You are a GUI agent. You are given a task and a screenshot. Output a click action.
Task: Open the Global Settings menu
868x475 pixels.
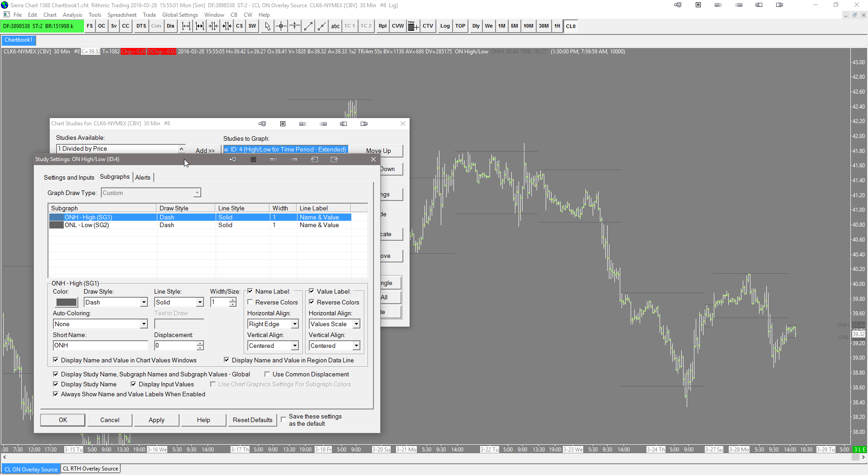pos(180,15)
